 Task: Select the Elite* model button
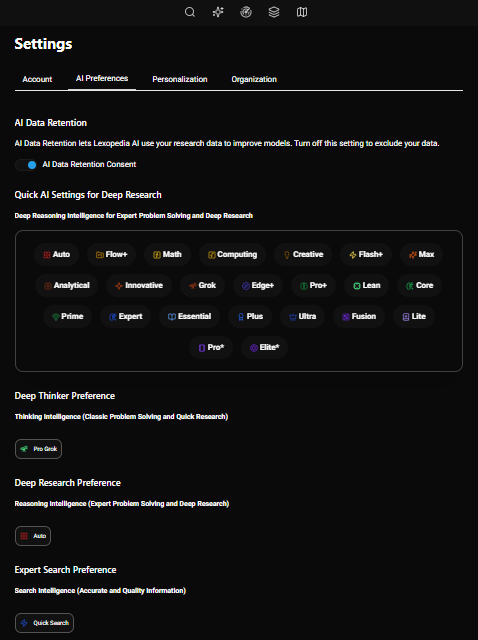pyautogui.click(x=265, y=347)
